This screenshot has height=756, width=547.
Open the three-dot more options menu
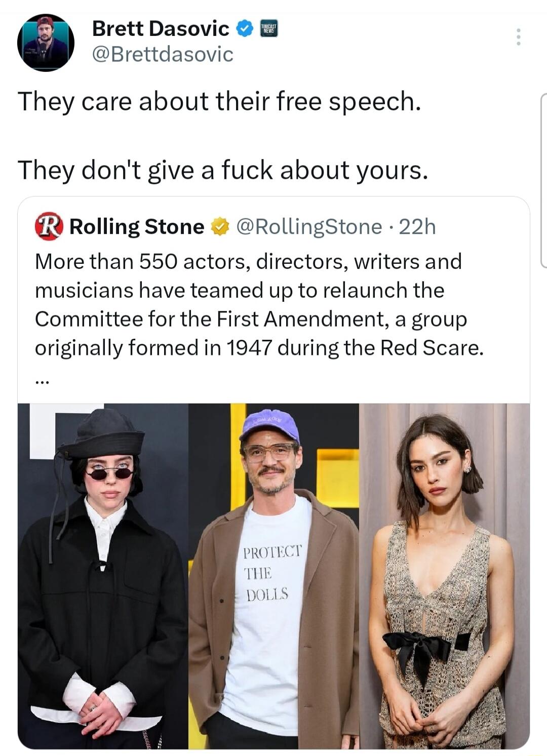click(518, 37)
